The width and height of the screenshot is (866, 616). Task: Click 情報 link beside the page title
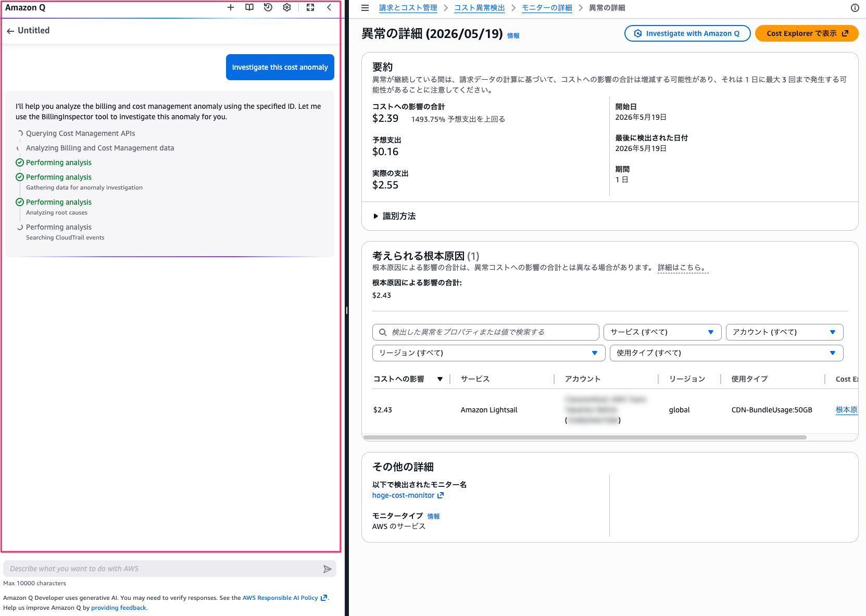click(513, 35)
